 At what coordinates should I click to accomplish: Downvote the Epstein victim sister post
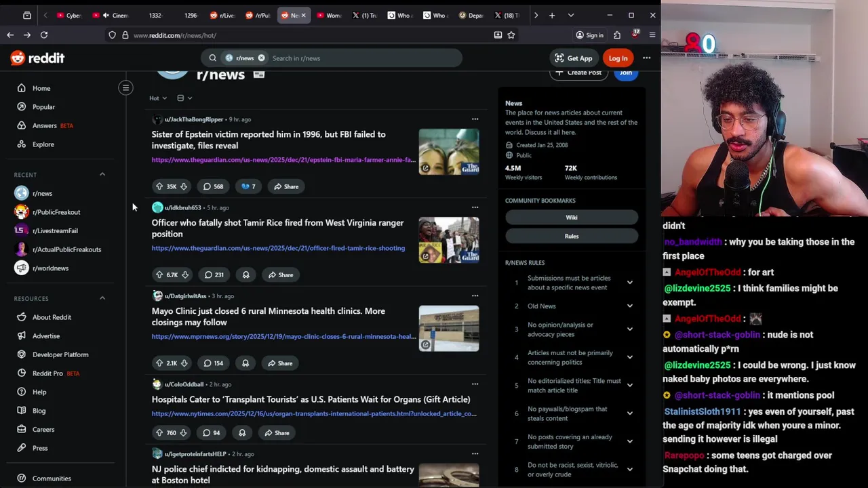tap(183, 186)
